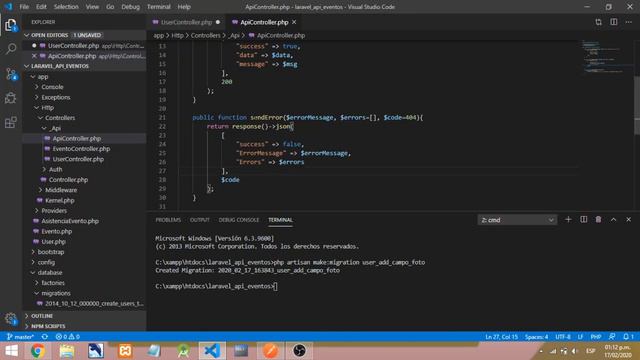Click the Visual Studio Code taskbar icon
The image size is (640, 360).
(x=212, y=351)
